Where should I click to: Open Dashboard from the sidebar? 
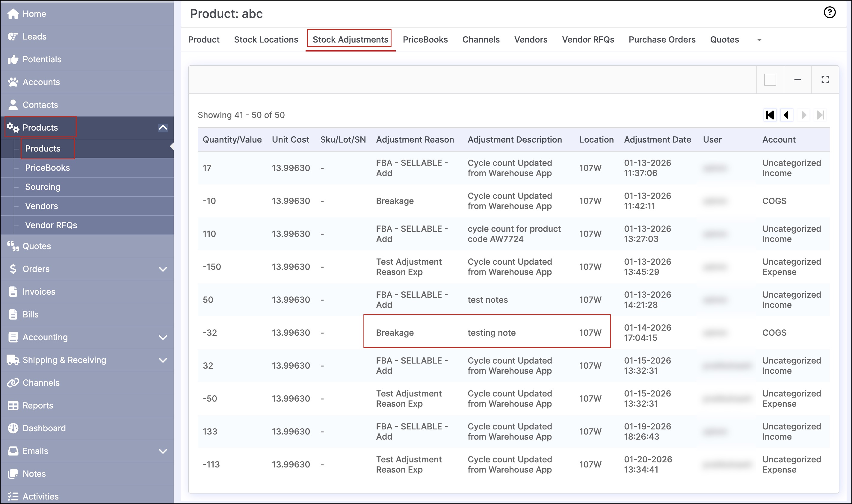coord(44,428)
